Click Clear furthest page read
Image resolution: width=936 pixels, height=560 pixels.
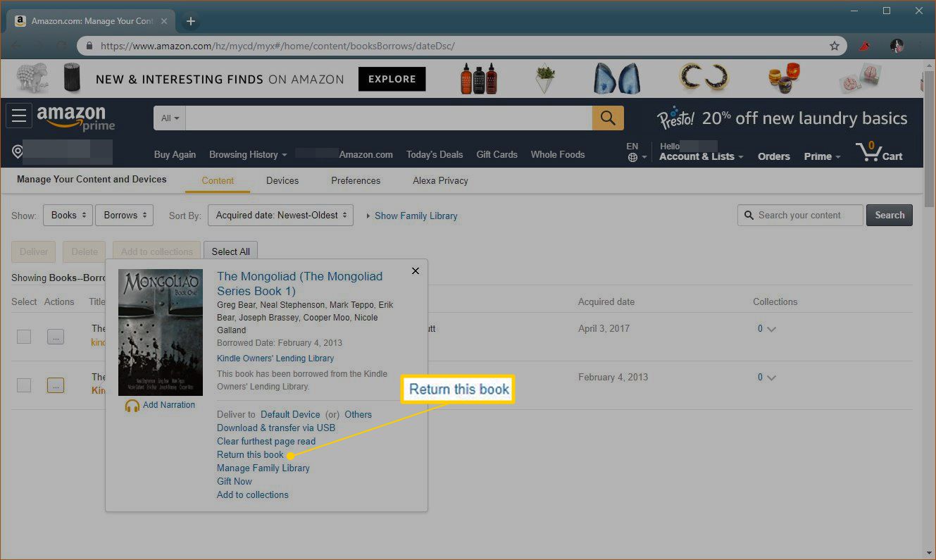(x=266, y=442)
